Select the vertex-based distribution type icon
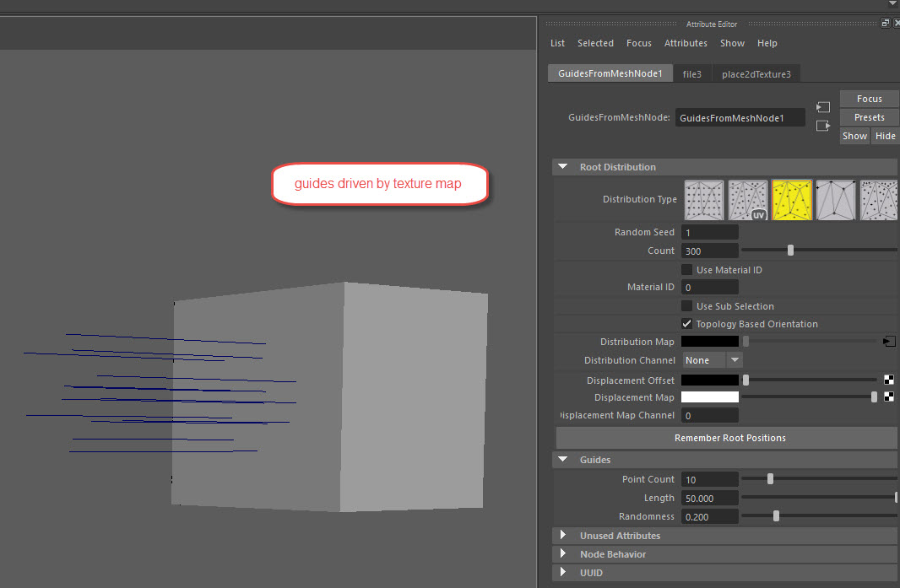 pos(836,200)
